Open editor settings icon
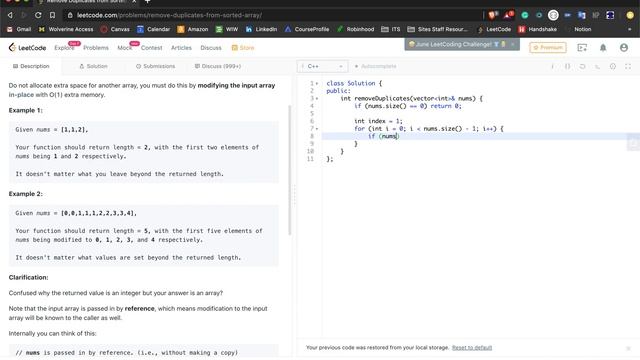The image size is (640, 360). click(x=613, y=66)
